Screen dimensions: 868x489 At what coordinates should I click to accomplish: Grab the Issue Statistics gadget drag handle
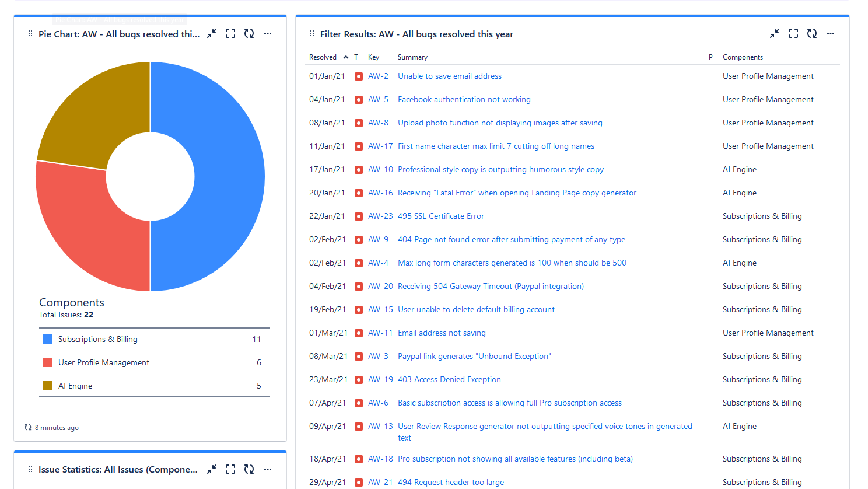pyautogui.click(x=30, y=470)
